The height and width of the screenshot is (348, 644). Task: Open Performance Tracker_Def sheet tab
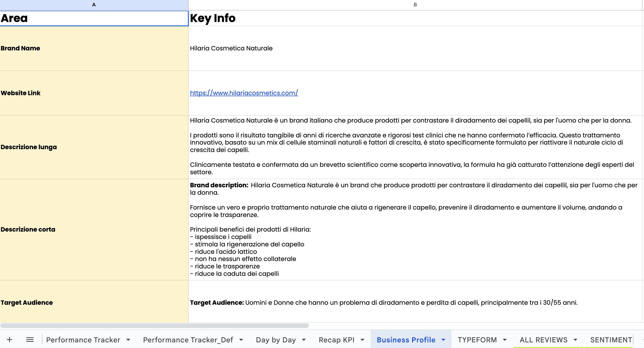[x=188, y=340]
